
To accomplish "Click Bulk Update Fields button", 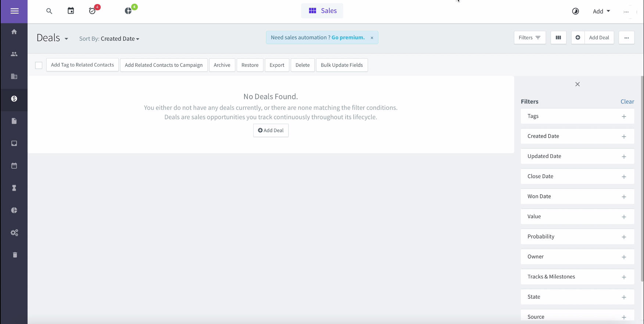I will tap(342, 65).
